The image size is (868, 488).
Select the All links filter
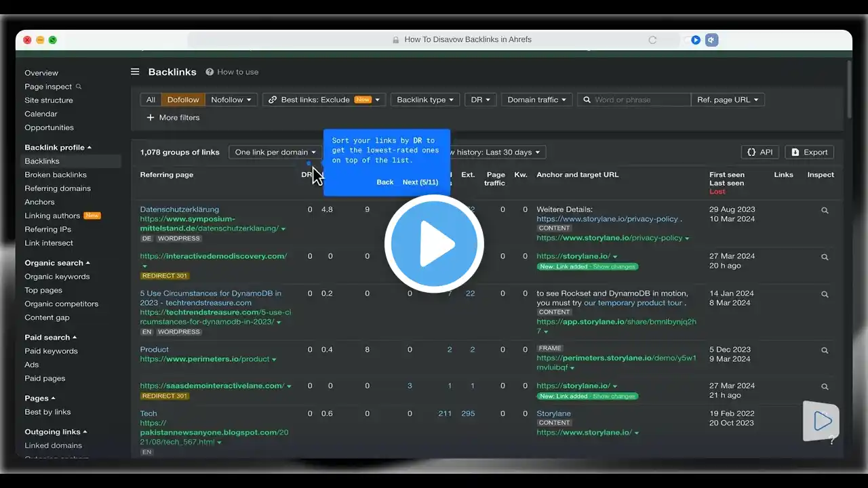[151, 100]
